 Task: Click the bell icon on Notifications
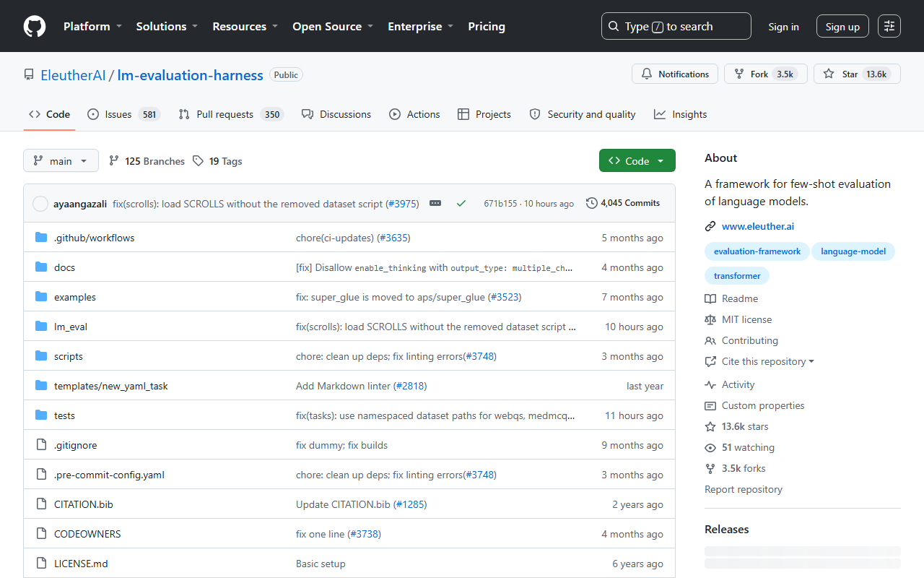coord(647,74)
